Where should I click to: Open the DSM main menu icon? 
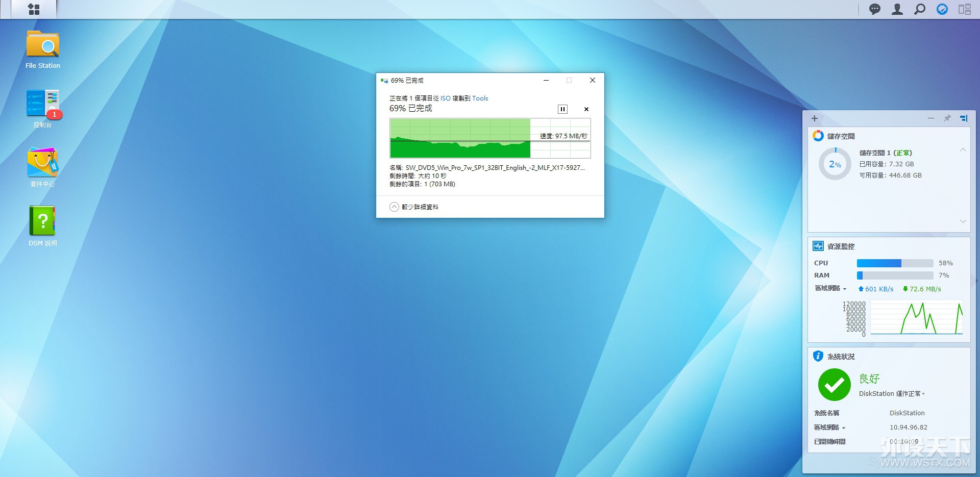(34, 9)
